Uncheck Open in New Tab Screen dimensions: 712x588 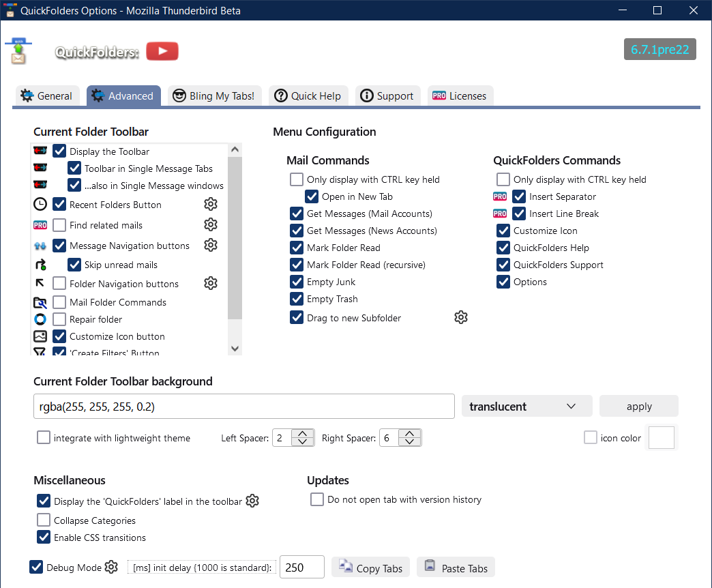pyautogui.click(x=312, y=196)
